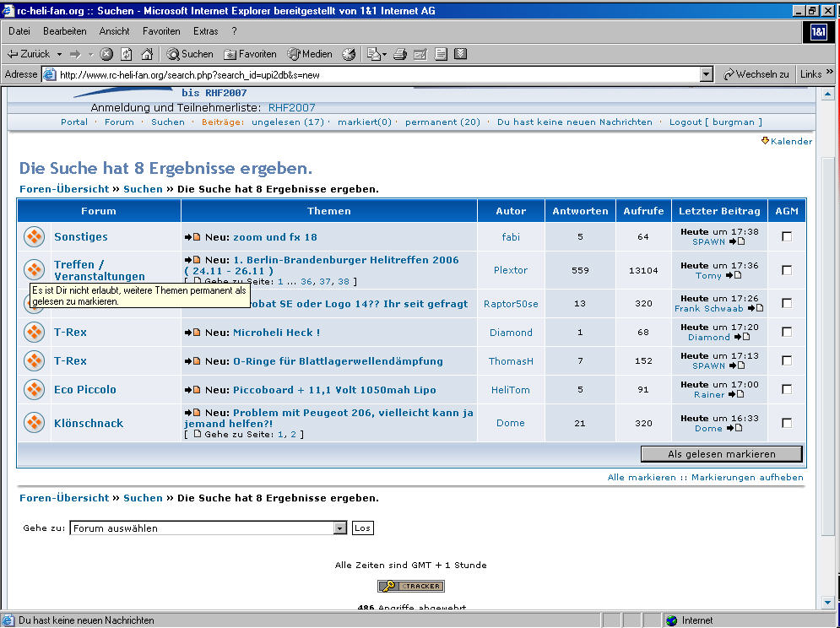Check the AGM box for Microheli Heck row
840x628 pixels.
tap(787, 333)
